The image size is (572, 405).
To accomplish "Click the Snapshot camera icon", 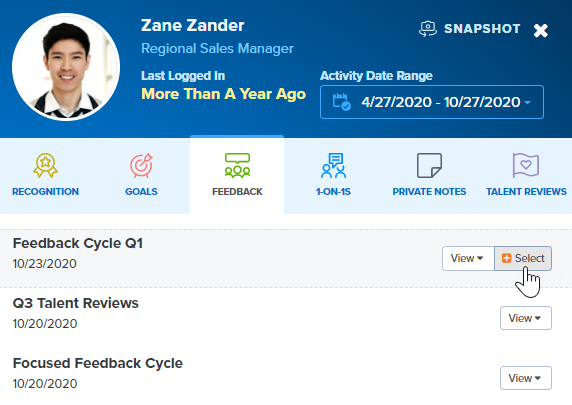I will click(x=428, y=29).
